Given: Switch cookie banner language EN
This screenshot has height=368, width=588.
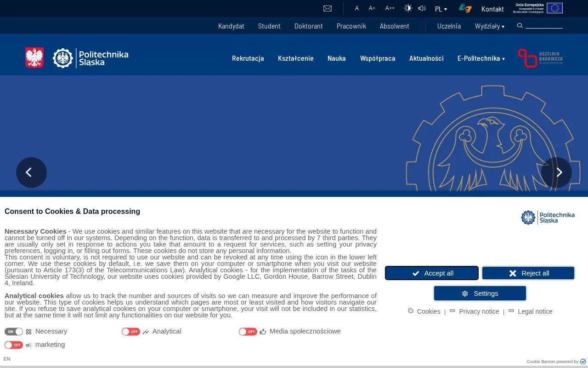Looking at the screenshot, I should click(x=7, y=359).
